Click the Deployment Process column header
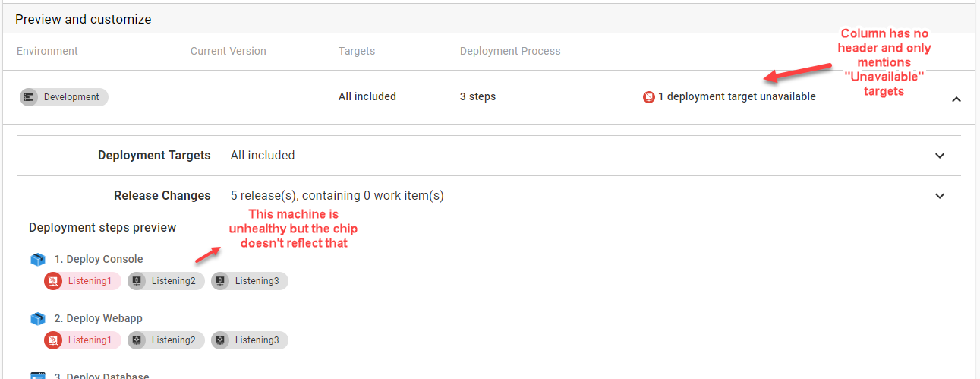 [x=510, y=51]
